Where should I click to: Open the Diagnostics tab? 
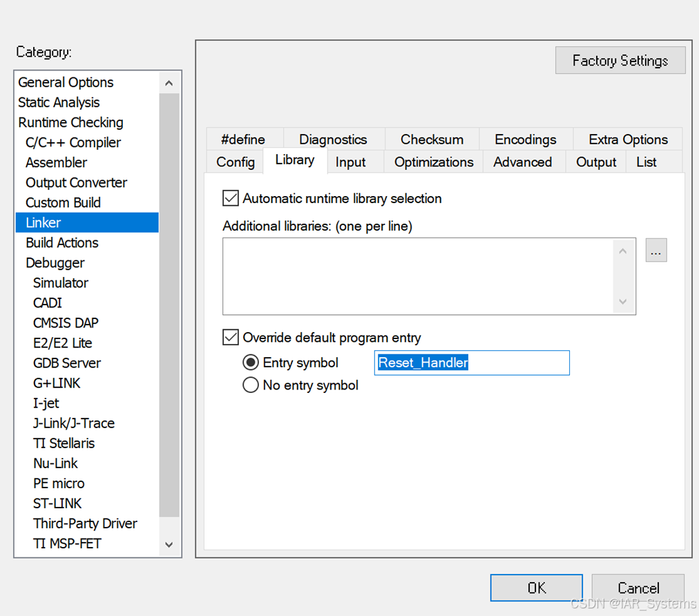[333, 139]
